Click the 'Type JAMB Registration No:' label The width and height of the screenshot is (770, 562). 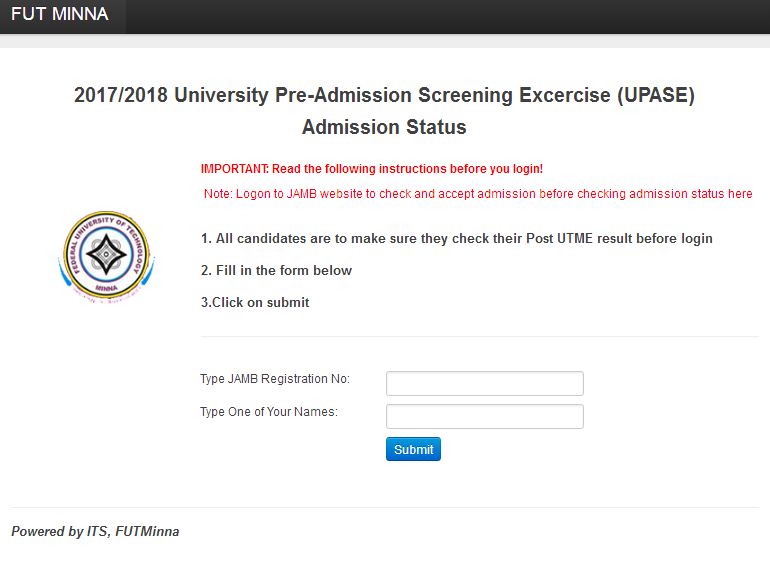point(275,379)
